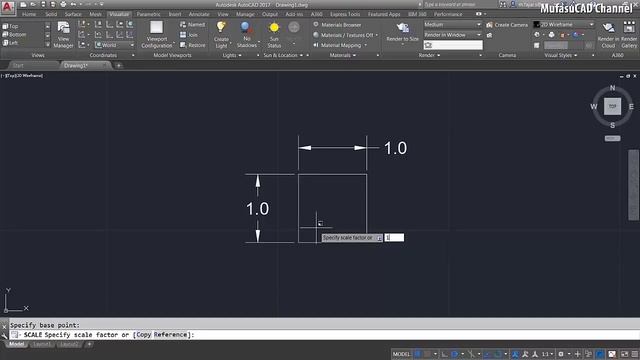Click the render output file name field

point(453,45)
